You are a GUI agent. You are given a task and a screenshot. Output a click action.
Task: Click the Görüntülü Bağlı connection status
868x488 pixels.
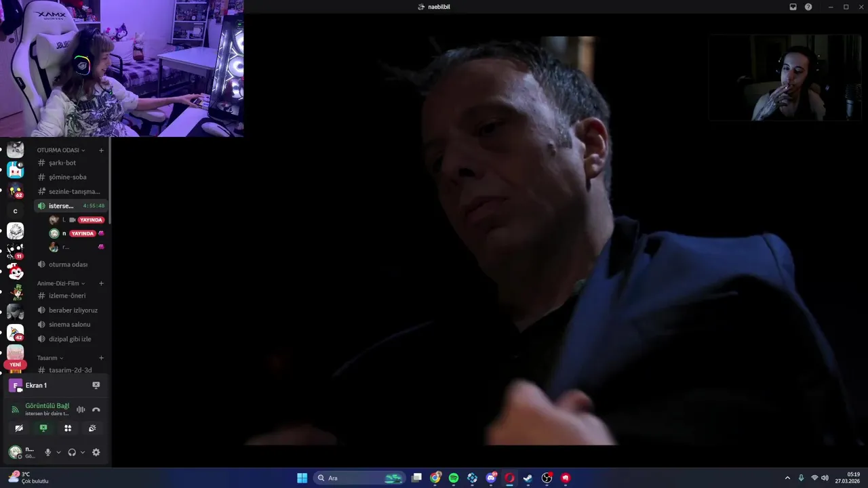pyautogui.click(x=47, y=405)
